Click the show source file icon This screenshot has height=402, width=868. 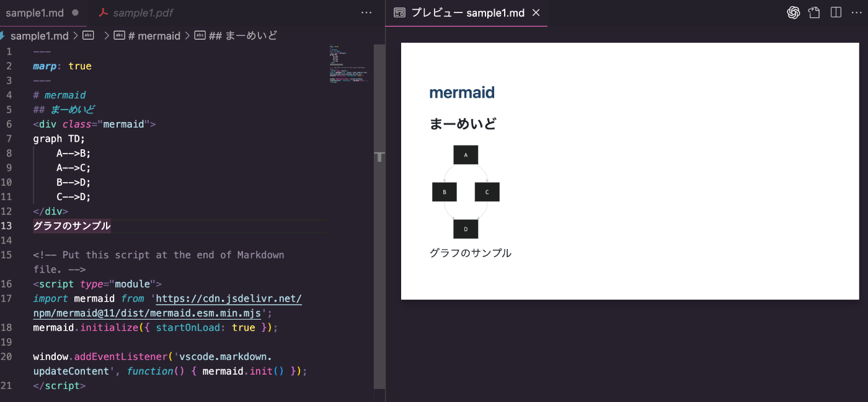(815, 12)
